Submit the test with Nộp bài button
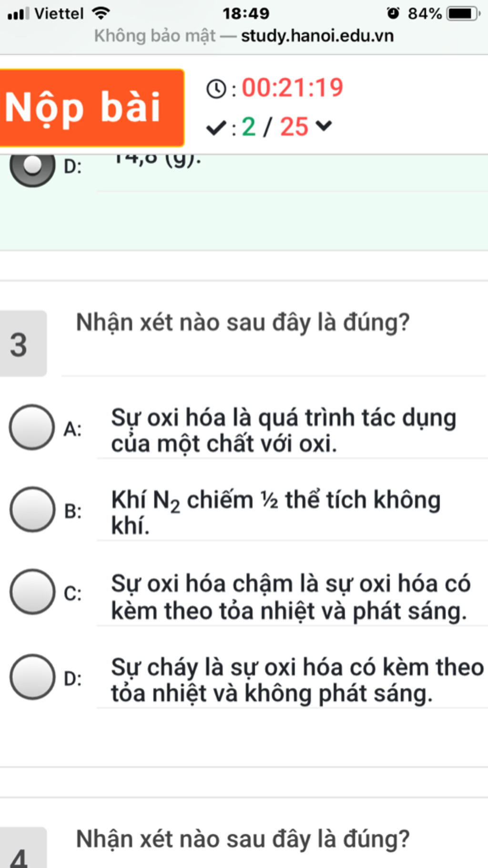The height and width of the screenshot is (868, 488). tap(92, 108)
